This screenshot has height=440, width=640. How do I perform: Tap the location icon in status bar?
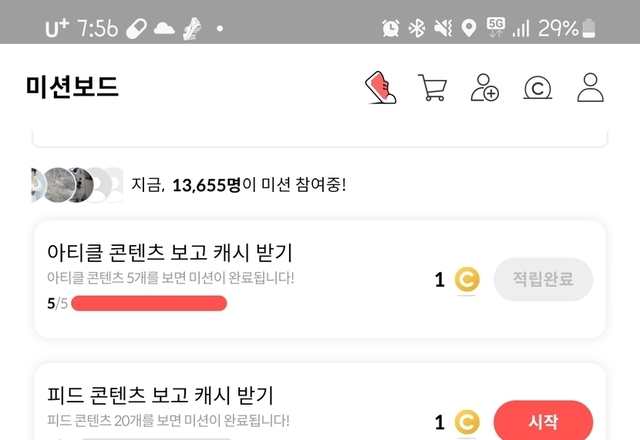coord(469,28)
